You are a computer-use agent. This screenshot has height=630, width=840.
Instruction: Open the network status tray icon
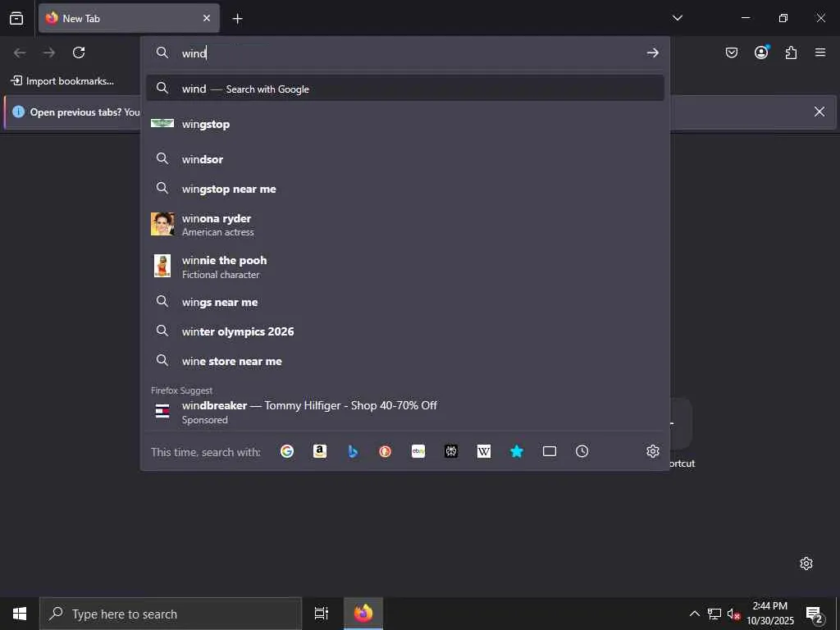[x=714, y=614]
